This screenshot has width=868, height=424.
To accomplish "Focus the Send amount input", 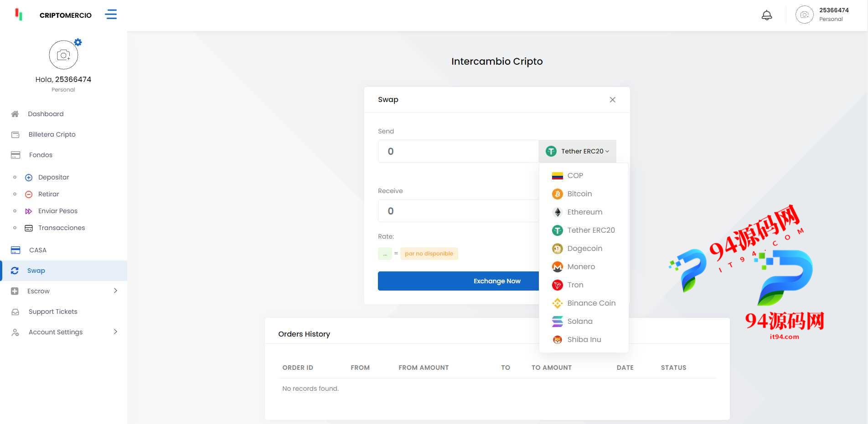I will [458, 151].
